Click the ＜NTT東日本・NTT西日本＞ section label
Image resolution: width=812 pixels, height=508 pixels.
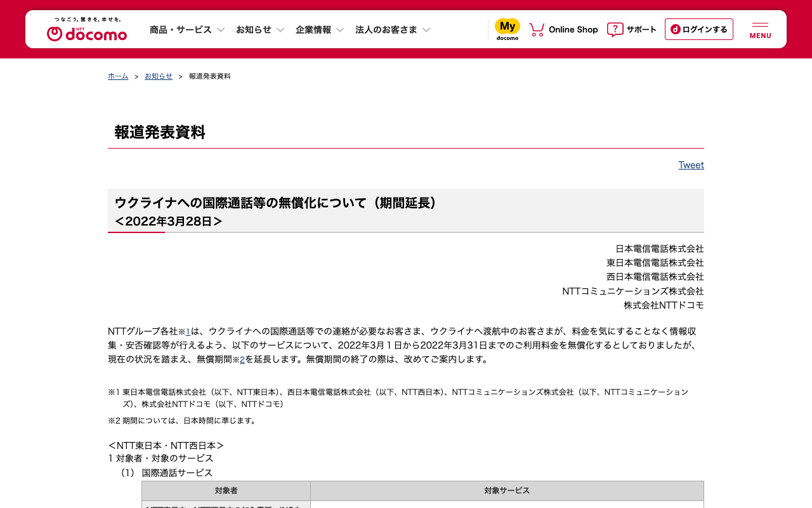[166, 446]
